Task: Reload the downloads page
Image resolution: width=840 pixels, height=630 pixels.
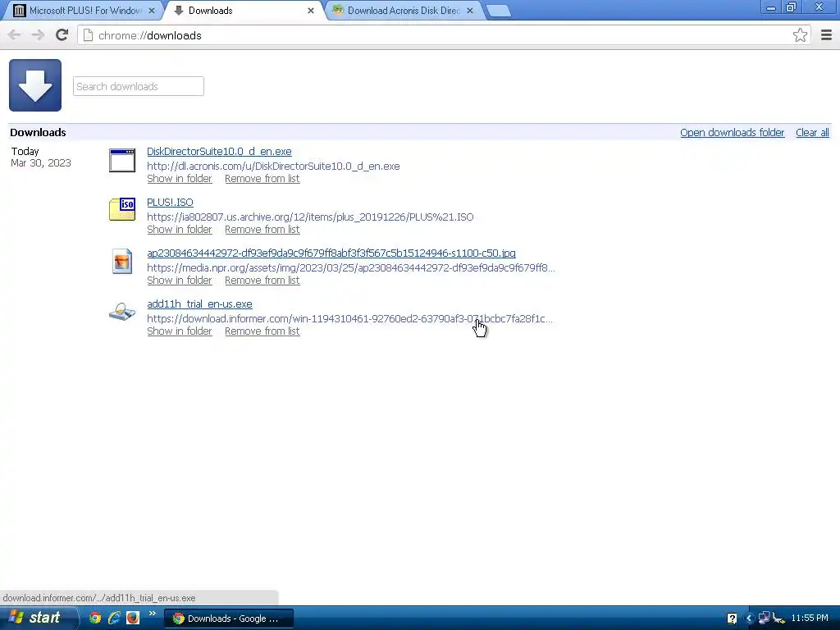Action: pyautogui.click(x=62, y=35)
